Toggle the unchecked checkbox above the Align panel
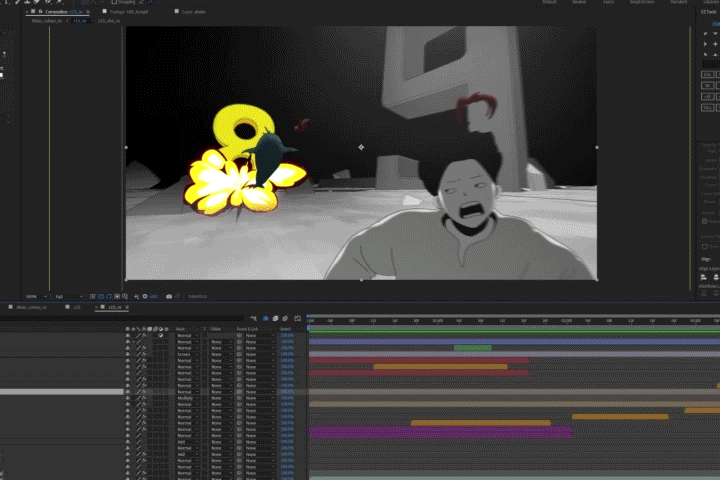 705,247
